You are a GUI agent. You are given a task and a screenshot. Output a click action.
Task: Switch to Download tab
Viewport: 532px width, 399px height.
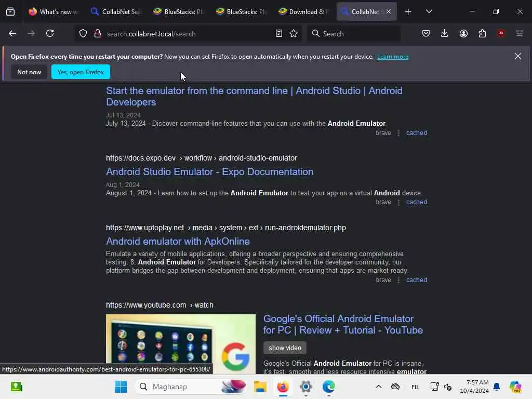click(x=303, y=11)
